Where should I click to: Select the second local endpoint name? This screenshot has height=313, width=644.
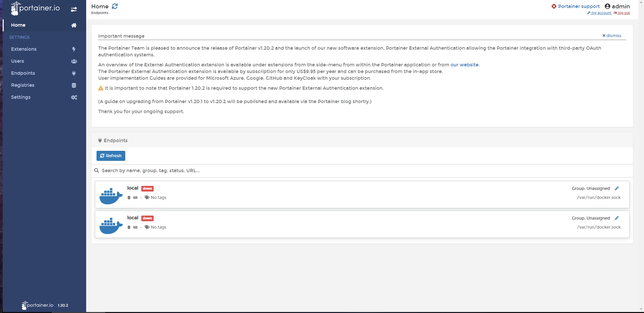click(x=133, y=218)
